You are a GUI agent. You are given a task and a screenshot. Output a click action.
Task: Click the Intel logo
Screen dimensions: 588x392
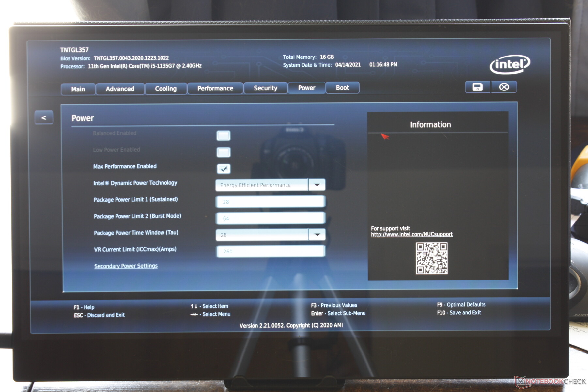[x=510, y=64]
